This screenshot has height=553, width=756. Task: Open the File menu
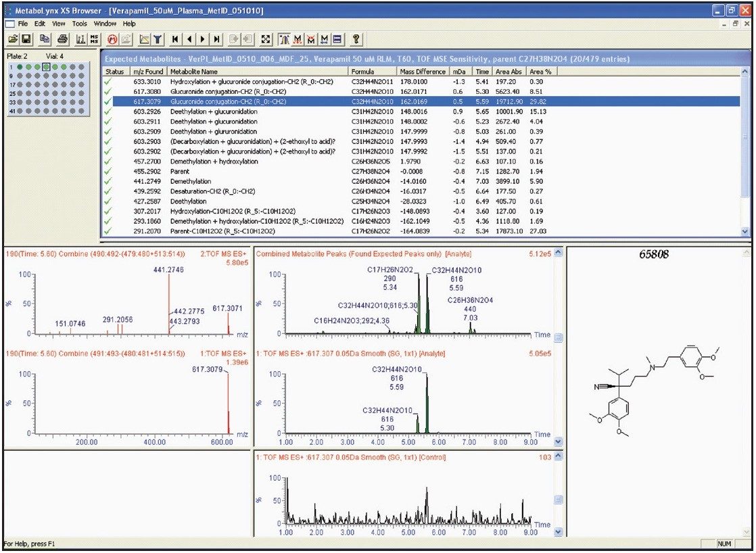pyautogui.click(x=23, y=24)
